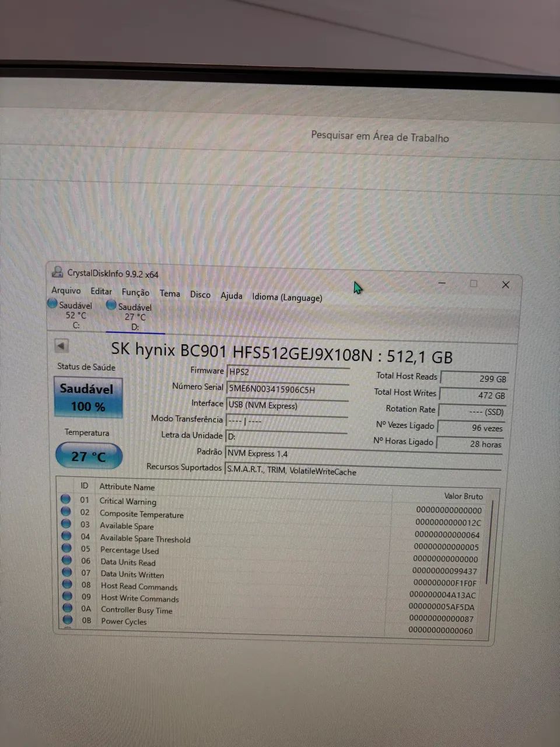Click the disk model title SK hynix BC901
Screen dimensions: 560x747
pos(282,352)
